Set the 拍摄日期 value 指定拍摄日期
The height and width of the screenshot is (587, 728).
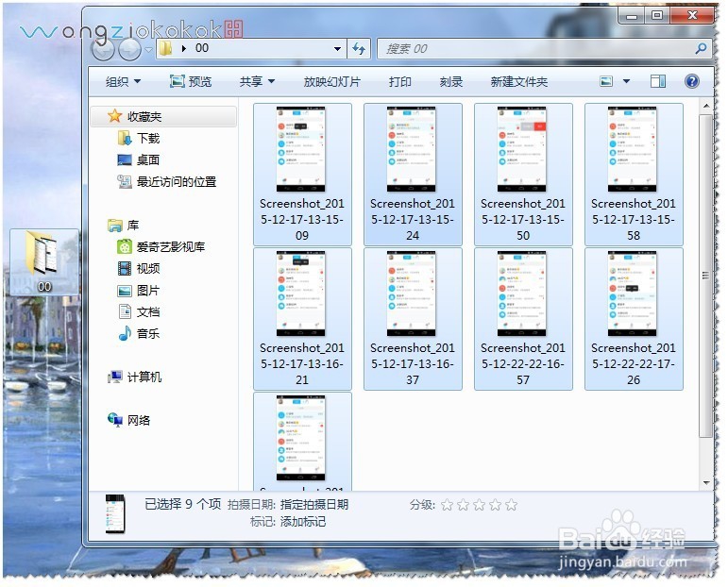click(x=313, y=505)
